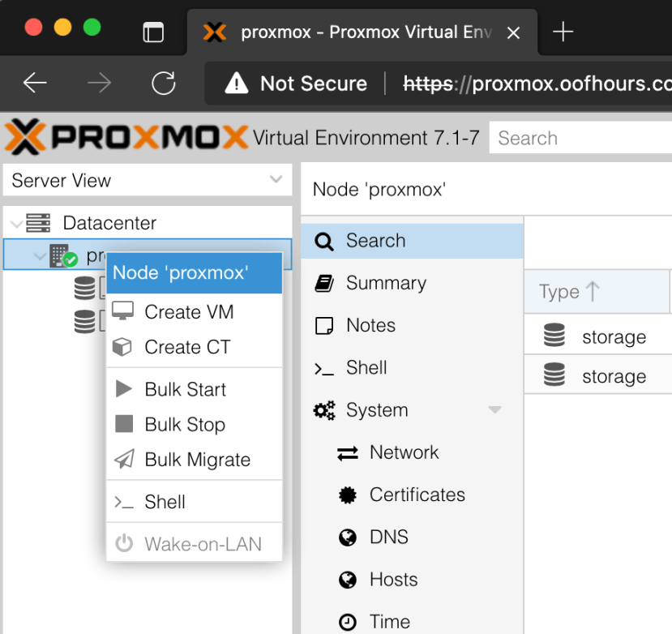
Task: Select the magnifier icon next to Search entry
Action: 323,241
